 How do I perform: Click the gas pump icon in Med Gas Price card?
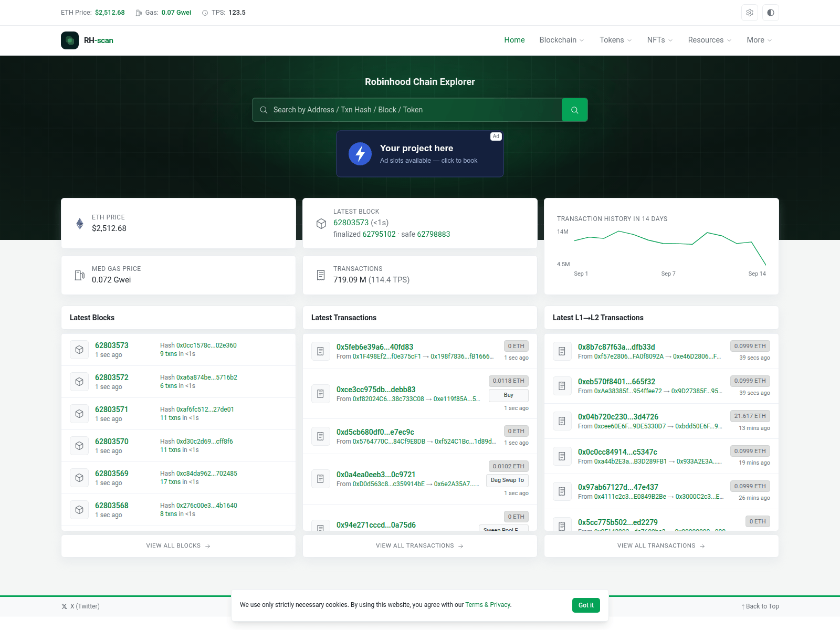pyautogui.click(x=80, y=275)
